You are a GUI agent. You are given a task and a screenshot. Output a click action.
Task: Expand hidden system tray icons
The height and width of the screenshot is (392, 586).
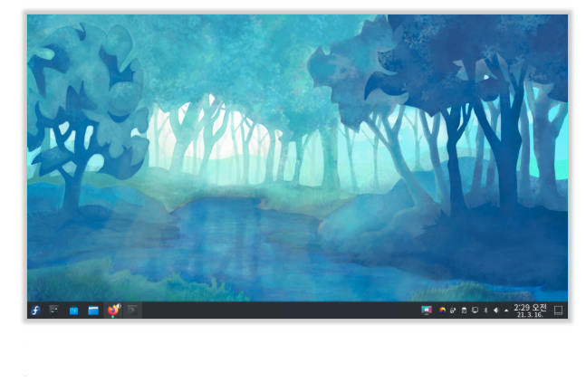(506, 311)
